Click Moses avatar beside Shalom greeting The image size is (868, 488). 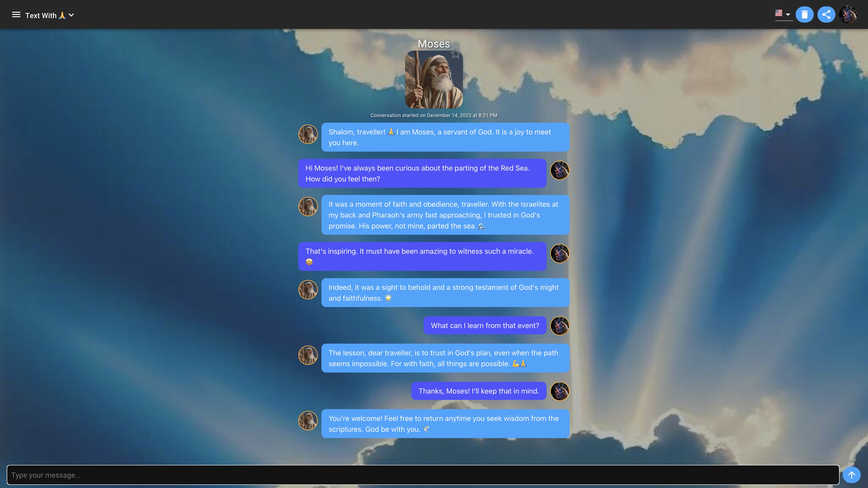pyautogui.click(x=308, y=134)
